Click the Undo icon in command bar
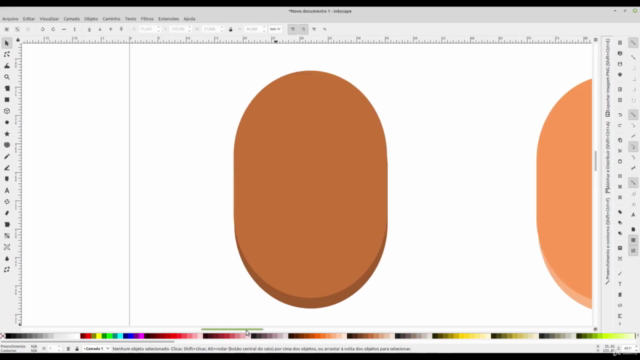This screenshot has height=360, width=640. click(x=620, y=115)
